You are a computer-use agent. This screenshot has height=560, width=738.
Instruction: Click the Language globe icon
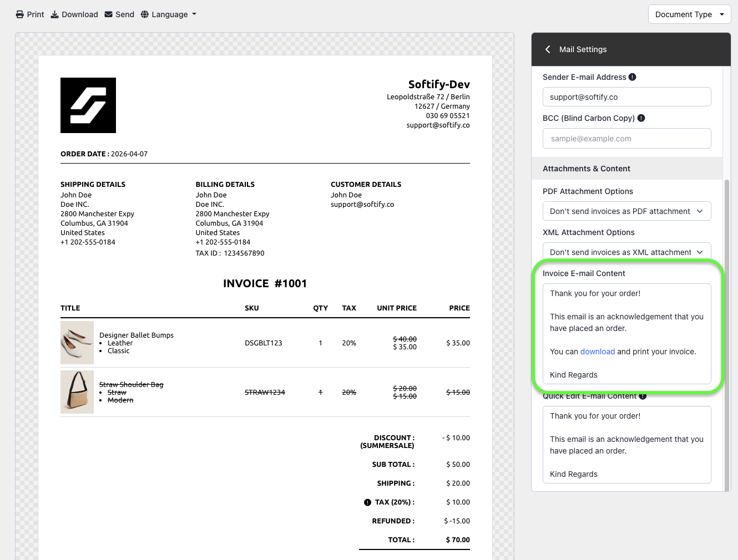(x=145, y=14)
